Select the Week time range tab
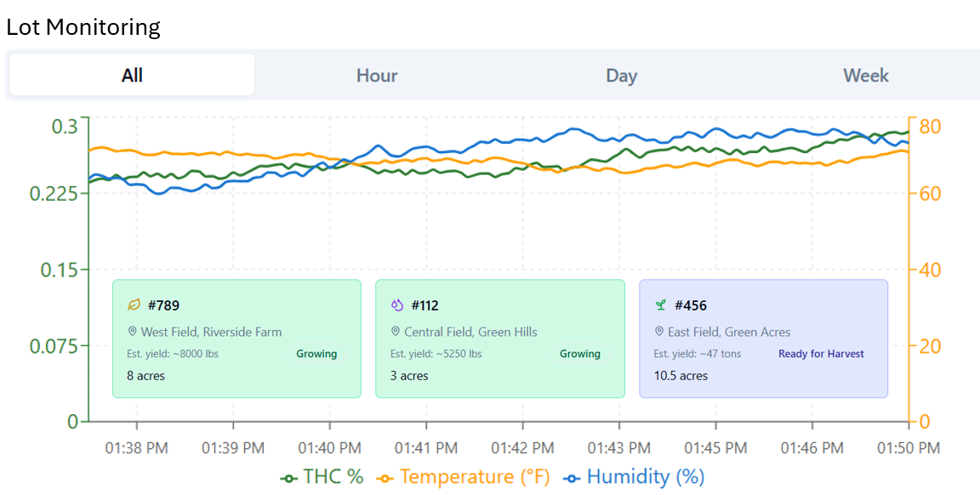980x495 pixels. pos(866,75)
